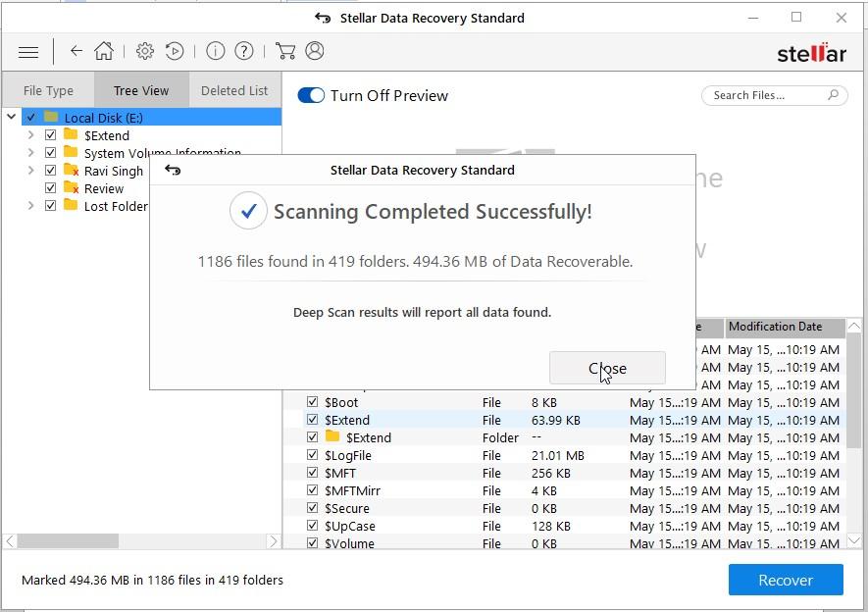This screenshot has width=868, height=612.
Task: Click the Lost Folder icon in the tree
Action: point(71,205)
